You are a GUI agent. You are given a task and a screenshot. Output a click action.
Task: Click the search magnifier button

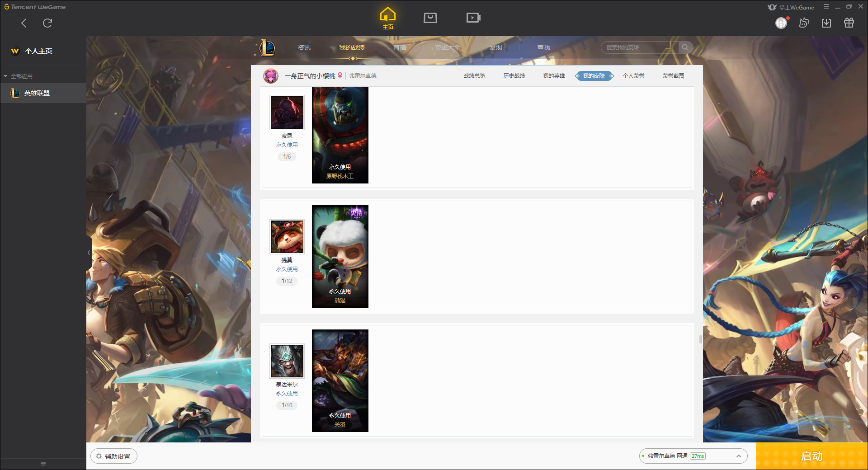pos(685,47)
